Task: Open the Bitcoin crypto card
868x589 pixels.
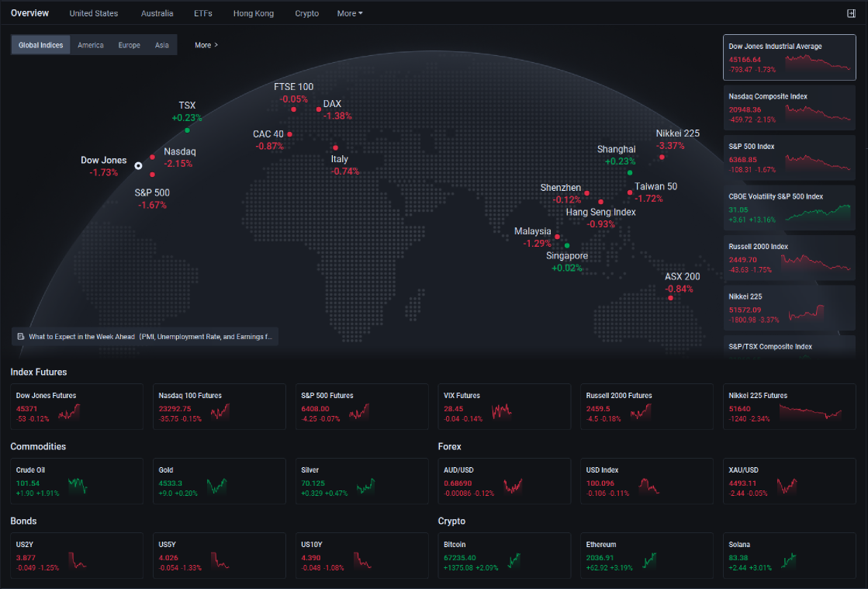Action: [504, 556]
